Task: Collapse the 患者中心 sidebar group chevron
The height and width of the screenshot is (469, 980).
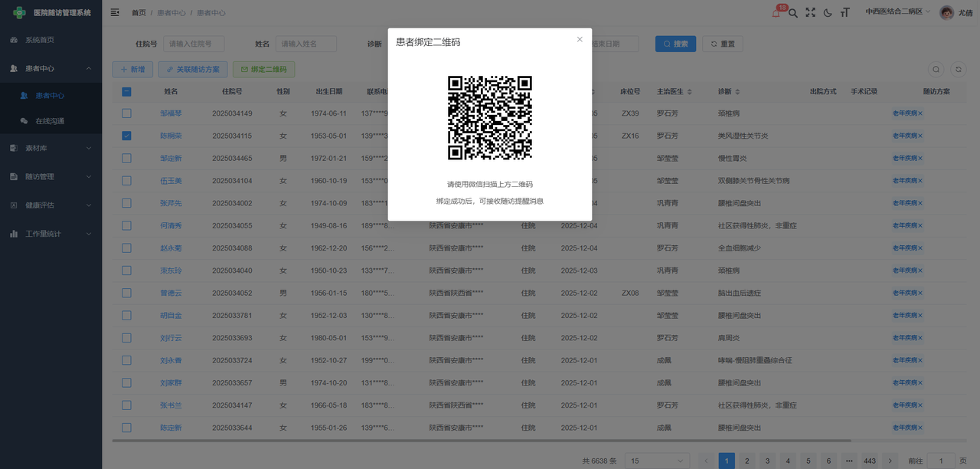Action: click(x=89, y=68)
